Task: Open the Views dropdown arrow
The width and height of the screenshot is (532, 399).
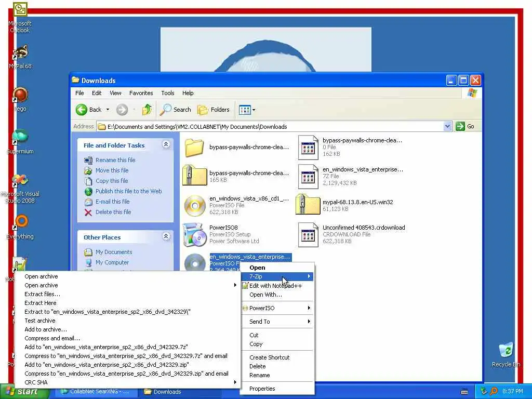Action: tap(254, 110)
